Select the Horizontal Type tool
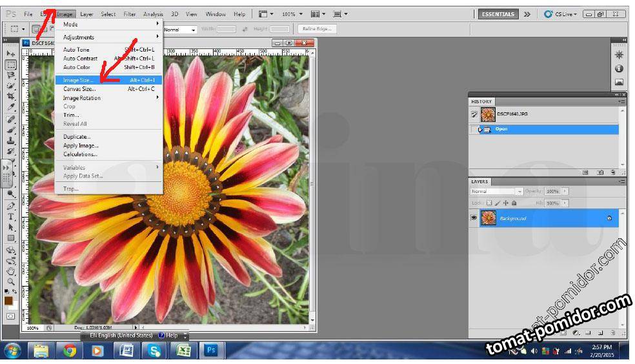The height and width of the screenshot is (364, 635). tap(11, 217)
